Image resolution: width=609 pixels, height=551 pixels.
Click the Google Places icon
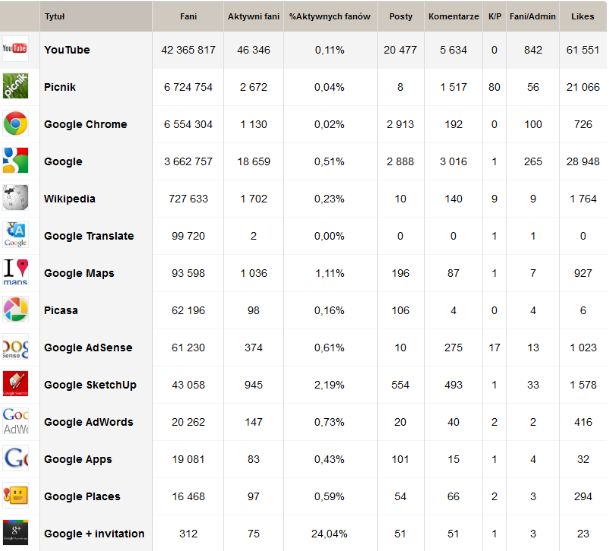15,496
